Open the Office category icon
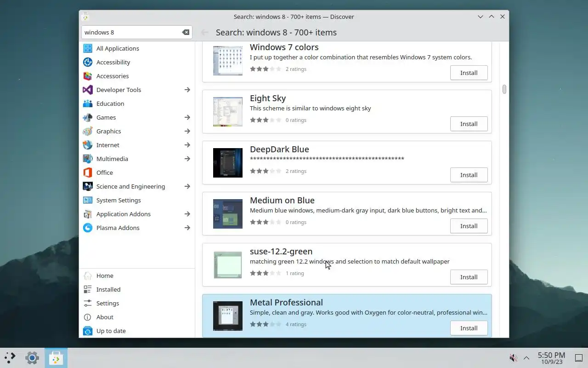The image size is (588, 368). tap(88, 172)
